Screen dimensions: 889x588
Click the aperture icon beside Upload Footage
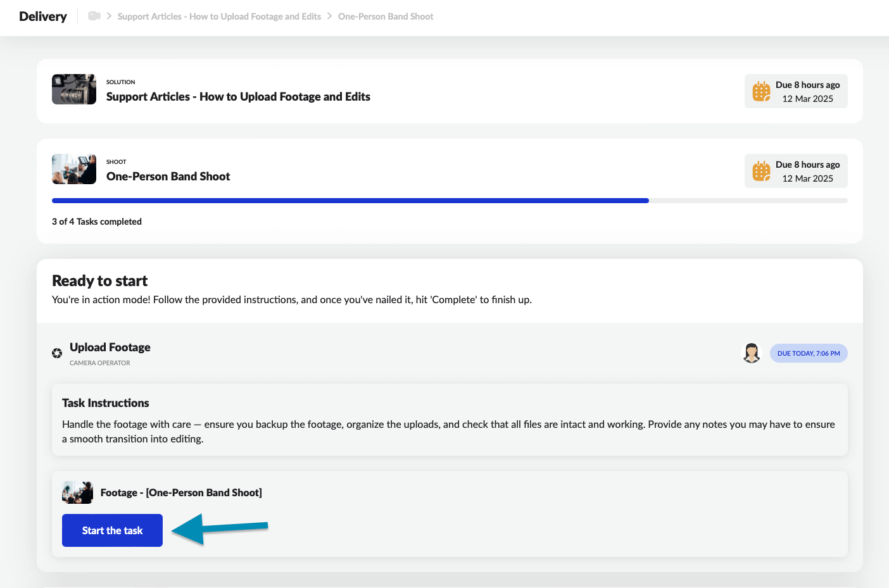(57, 353)
